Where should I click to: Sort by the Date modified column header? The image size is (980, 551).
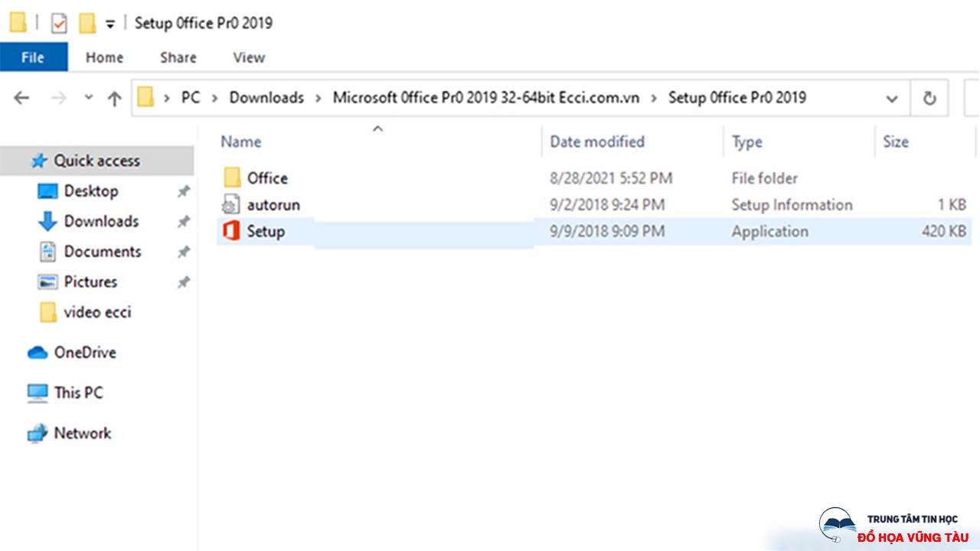pos(597,142)
